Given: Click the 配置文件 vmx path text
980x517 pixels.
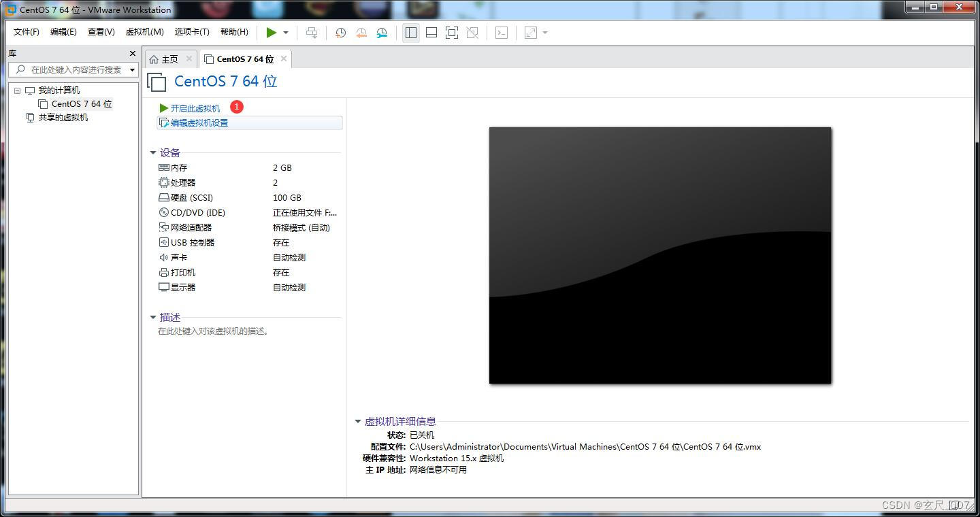Looking at the screenshot, I should [585, 447].
